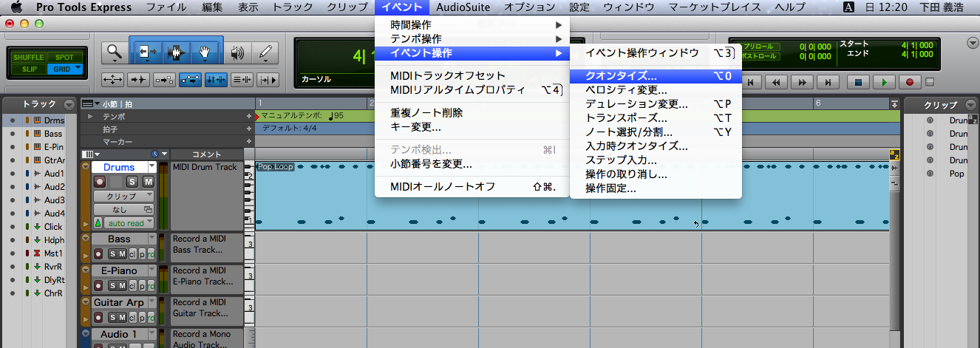980x348 pixels.
Task: Toggle the Tab to Transients icon
Action: [x=138, y=78]
